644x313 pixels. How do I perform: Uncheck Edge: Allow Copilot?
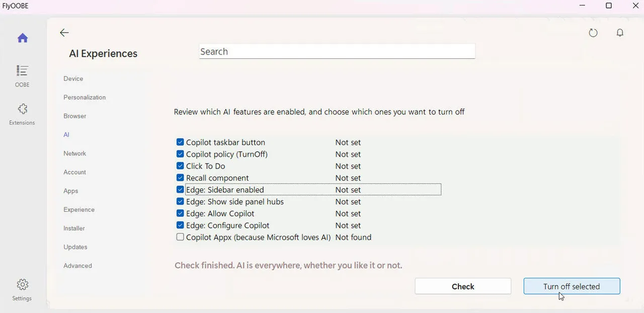(x=180, y=213)
